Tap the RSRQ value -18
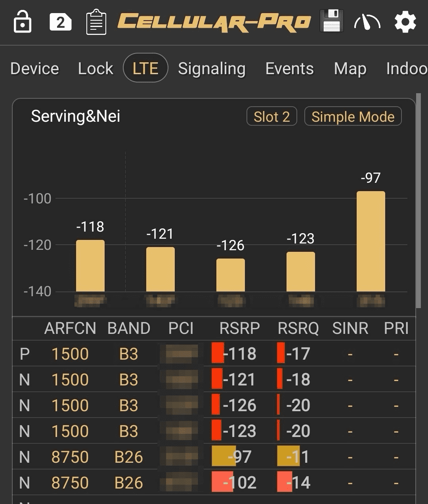Screen dimensions: 428x504 pos(298,379)
